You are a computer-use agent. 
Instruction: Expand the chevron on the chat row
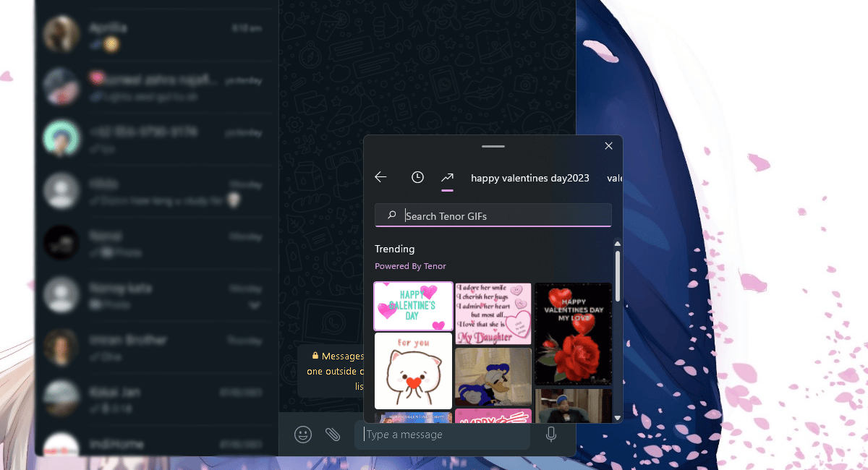coord(254,306)
